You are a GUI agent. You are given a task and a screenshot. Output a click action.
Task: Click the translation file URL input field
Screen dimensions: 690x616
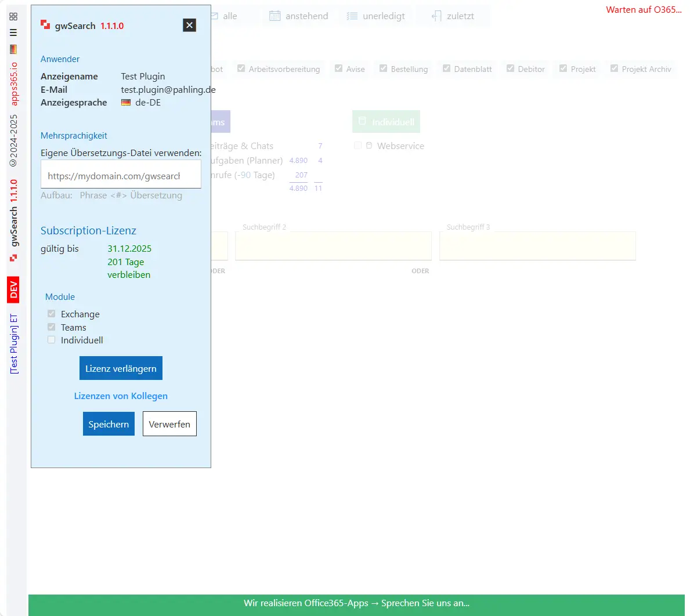[121, 173]
